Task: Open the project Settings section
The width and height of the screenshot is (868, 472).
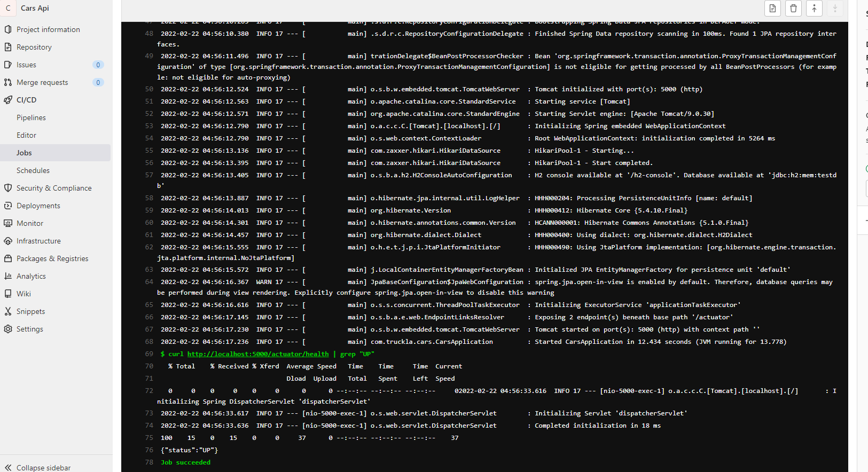Action: (x=30, y=329)
